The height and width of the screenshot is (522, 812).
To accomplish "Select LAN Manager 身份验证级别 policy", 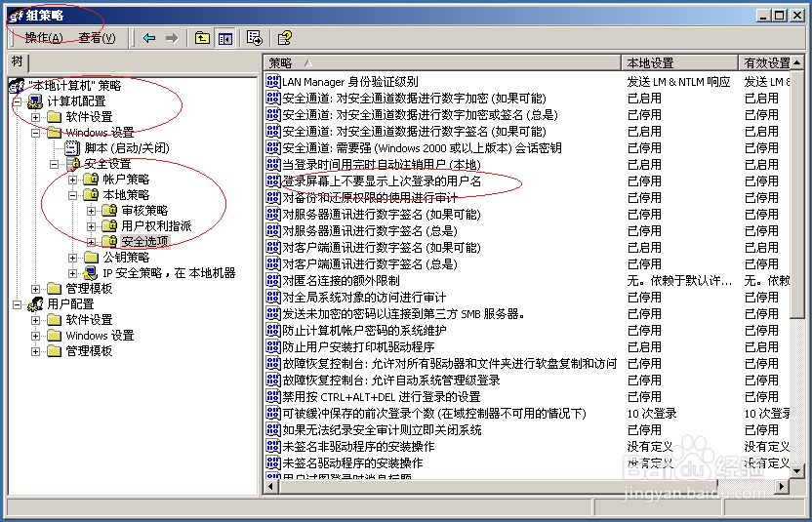I will [x=350, y=82].
